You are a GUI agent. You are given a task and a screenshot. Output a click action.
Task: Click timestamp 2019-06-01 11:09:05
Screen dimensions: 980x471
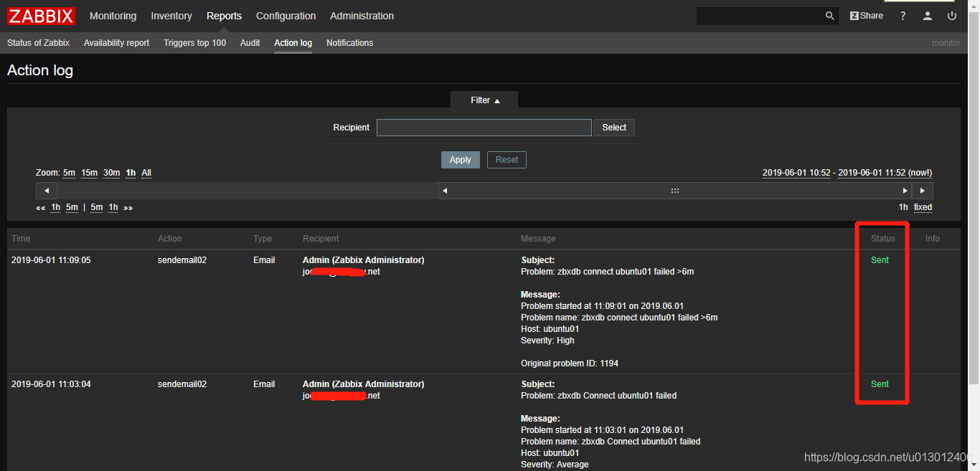pos(51,260)
